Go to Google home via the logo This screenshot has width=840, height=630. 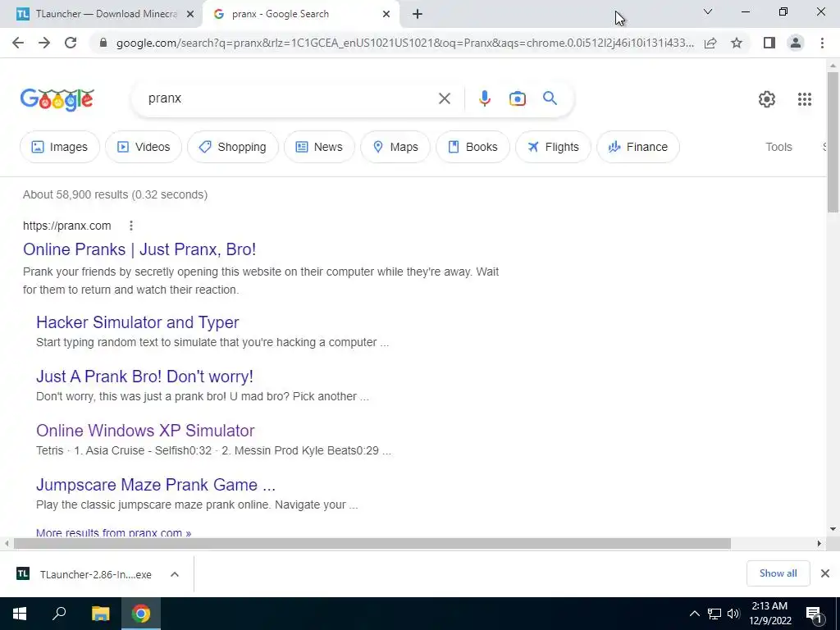tap(57, 99)
